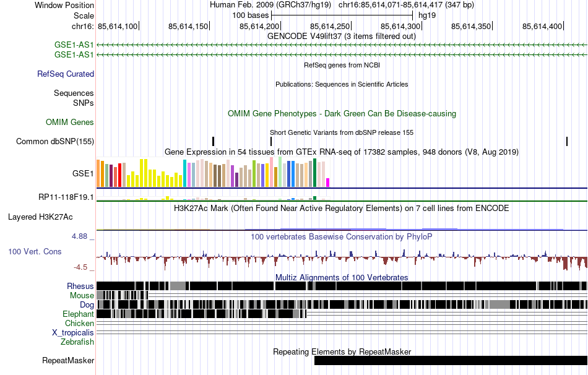Click the -4.5 conservation lower value
Screen dimensions: 588x375
pos(80,267)
